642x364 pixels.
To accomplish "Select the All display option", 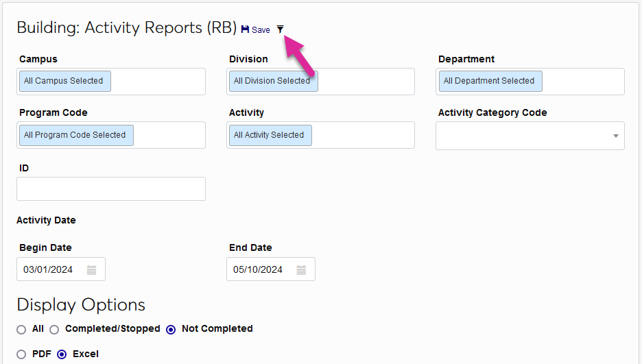I will (21, 330).
